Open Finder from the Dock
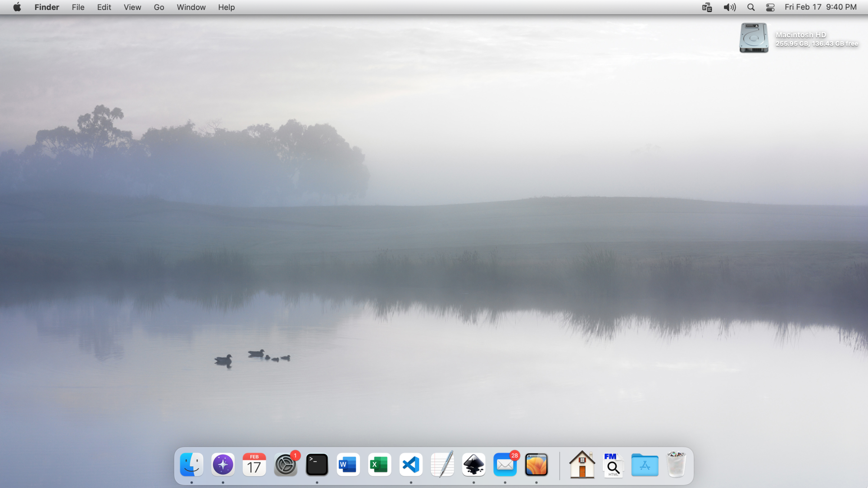The image size is (868, 488). [191, 465]
